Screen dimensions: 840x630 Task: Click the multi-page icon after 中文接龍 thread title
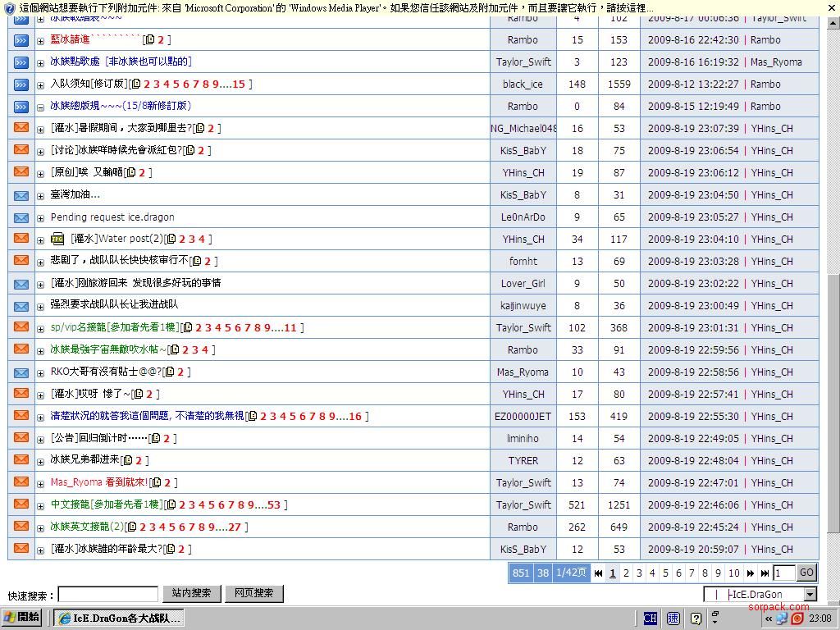171,505
